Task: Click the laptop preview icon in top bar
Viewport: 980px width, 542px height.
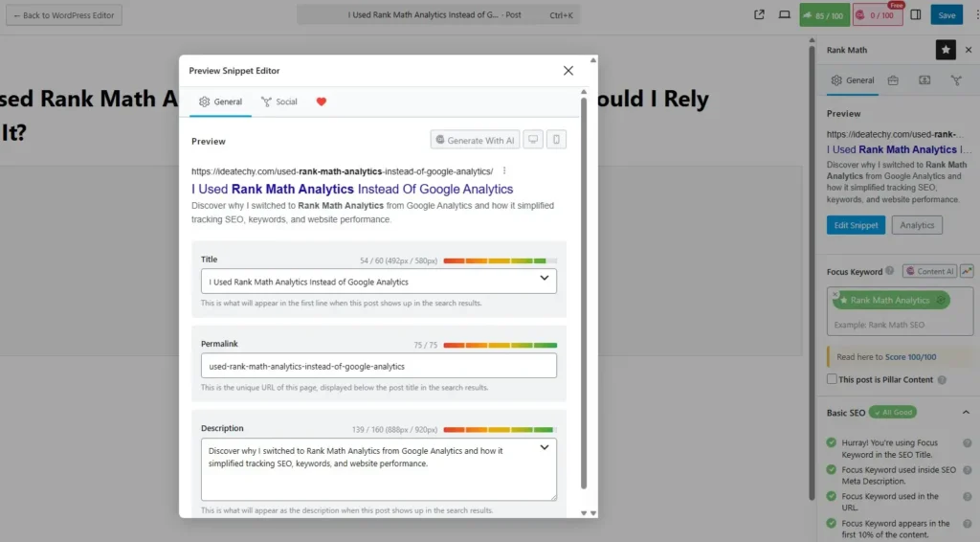Action: pyautogui.click(x=784, y=14)
